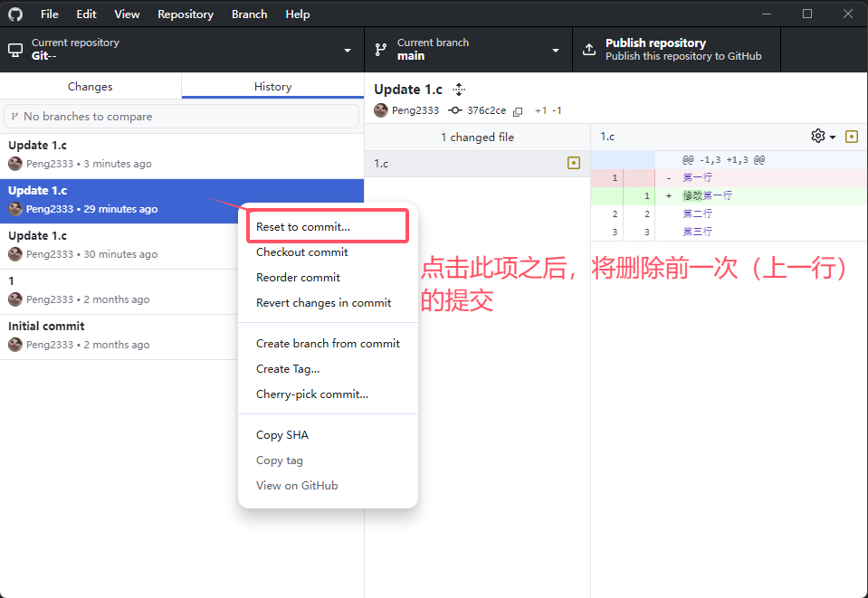Select Reset to commit menu option

[303, 227]
